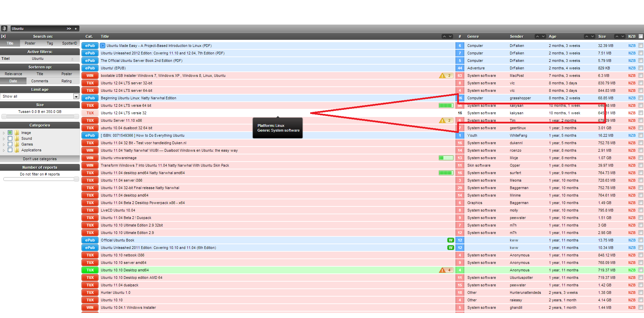The width and height of the screenshot is (644, 318).
Task: Sort Age column ascending with up arrow
Action: pos(587,36)
